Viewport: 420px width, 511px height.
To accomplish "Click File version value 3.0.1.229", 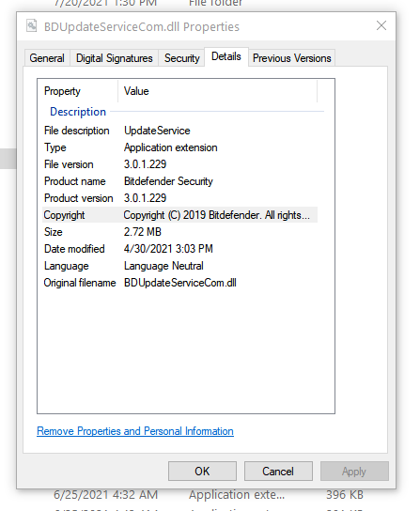I will coord(145,164).
